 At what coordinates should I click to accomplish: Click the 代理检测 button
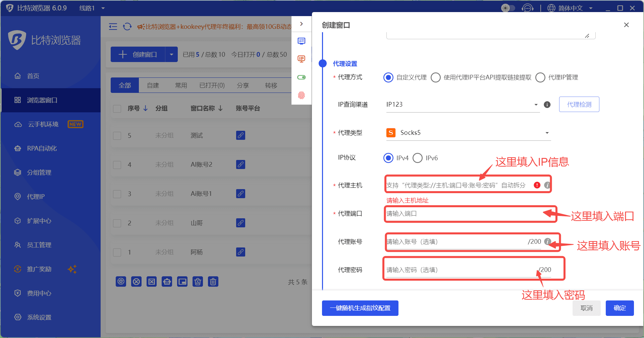(579, 104)
